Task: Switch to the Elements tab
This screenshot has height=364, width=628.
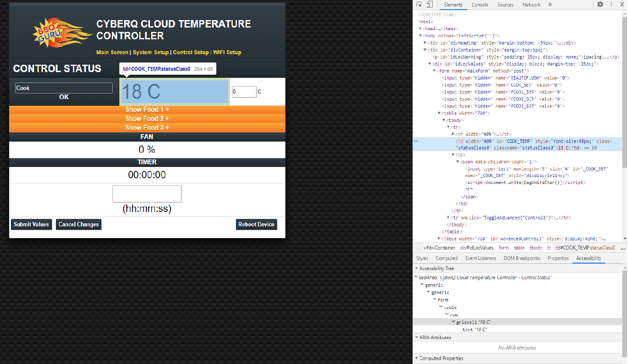Action: point(453,5)
